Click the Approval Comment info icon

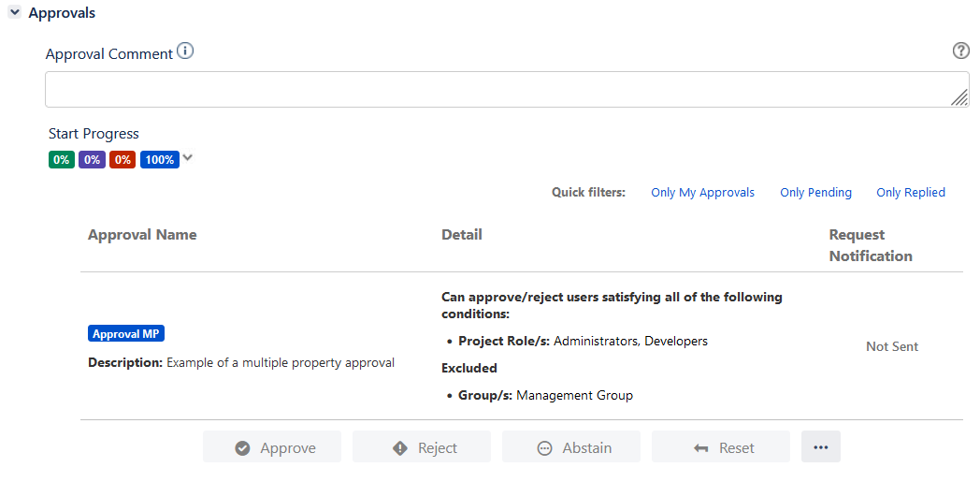click(185, 51)
